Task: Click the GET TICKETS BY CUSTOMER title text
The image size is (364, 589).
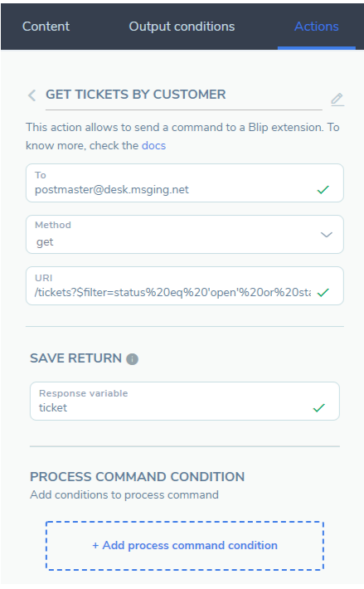Action: coord(136,95)
